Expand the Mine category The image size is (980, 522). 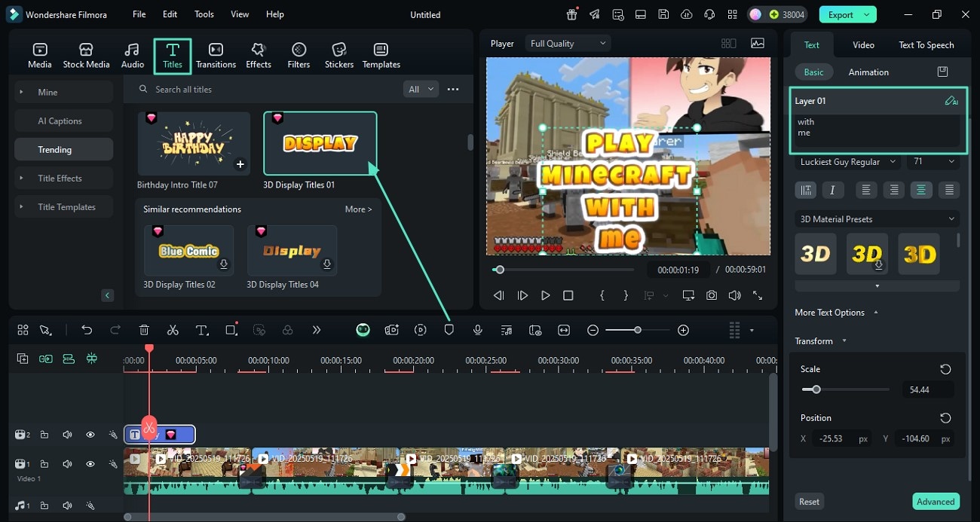click(63, 92)
